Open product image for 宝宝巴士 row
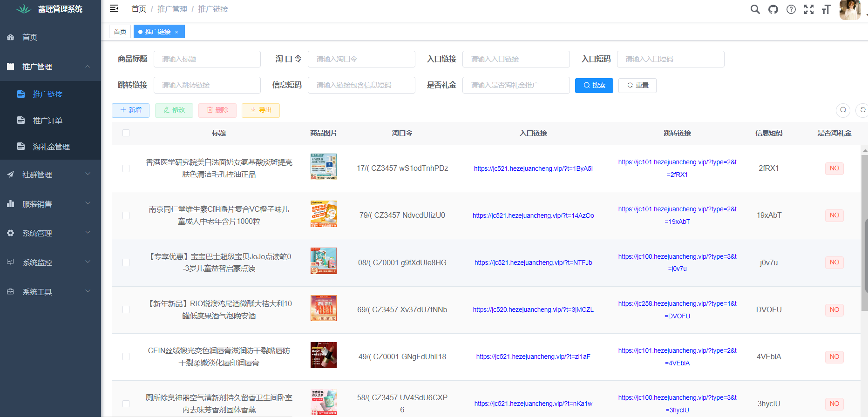 (x=324, y=261)
